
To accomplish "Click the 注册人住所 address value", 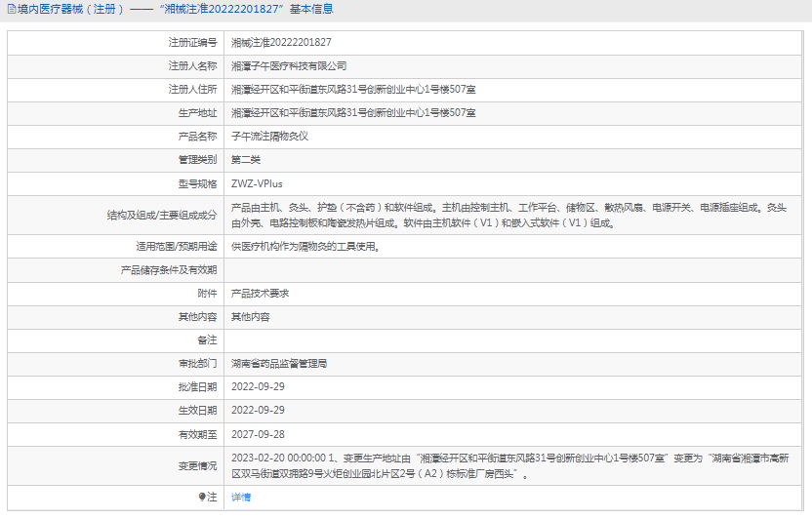I will pos(353,90).
